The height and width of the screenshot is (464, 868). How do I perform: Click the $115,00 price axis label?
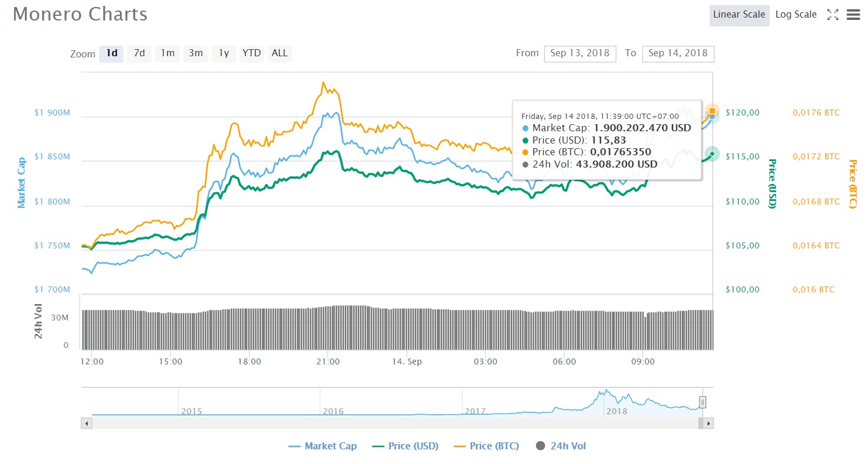coord(743,156)
